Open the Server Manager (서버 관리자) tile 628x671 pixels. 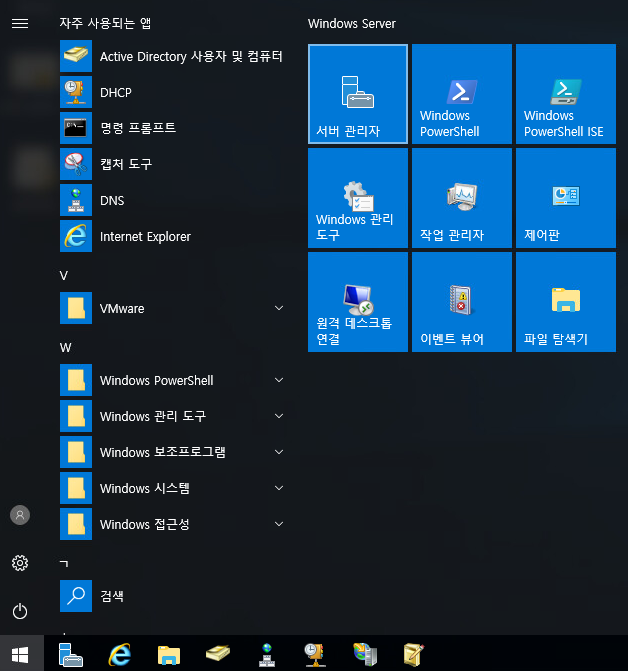tap(358, 94)
